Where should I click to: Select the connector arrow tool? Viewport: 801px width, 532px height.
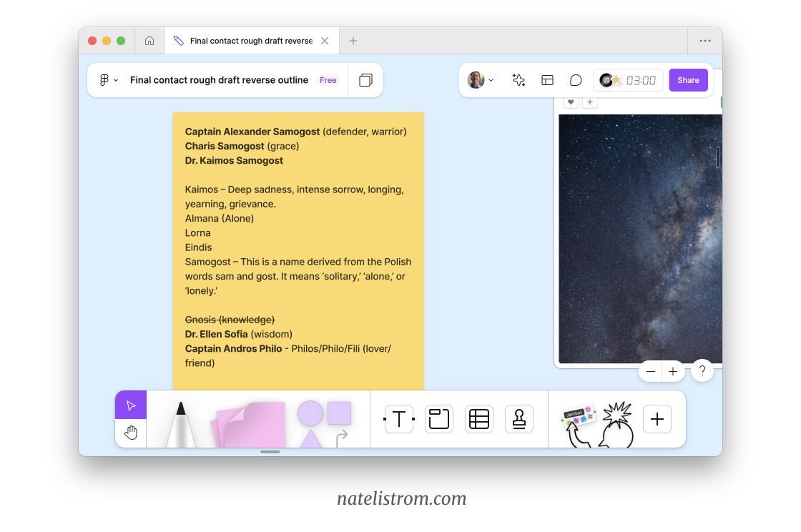coord(342,438)
